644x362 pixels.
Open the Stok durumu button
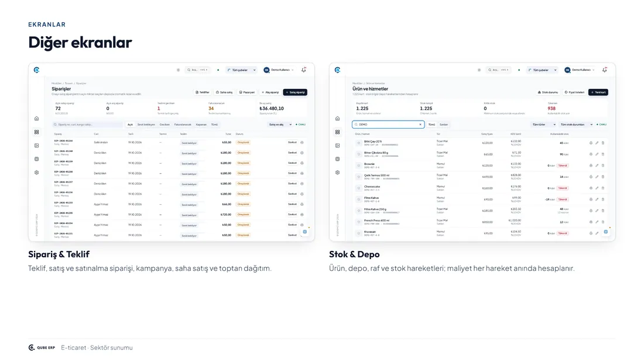(x=548, y=92)
